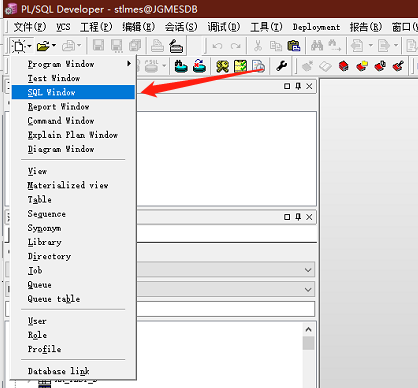The height and width of the screenshot is (388, 418).
Task: Click the plain red cube icon
Action: [x=344, y=66]
